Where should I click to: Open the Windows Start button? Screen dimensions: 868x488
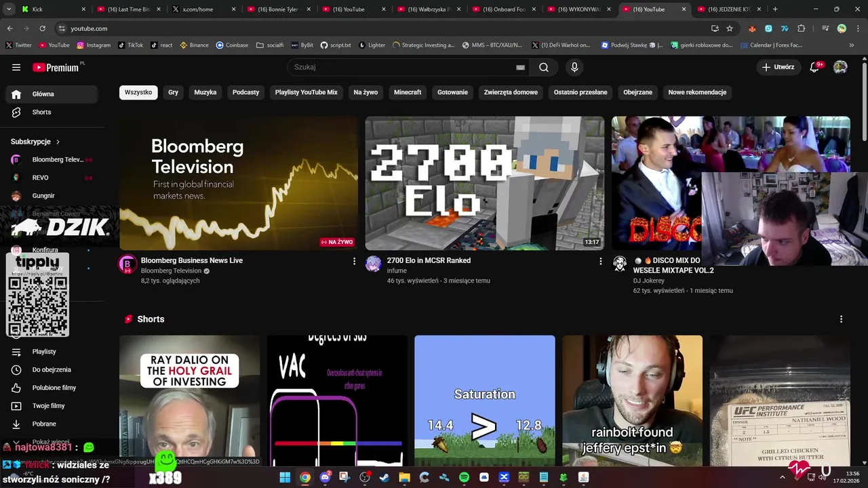coord(285,477)
